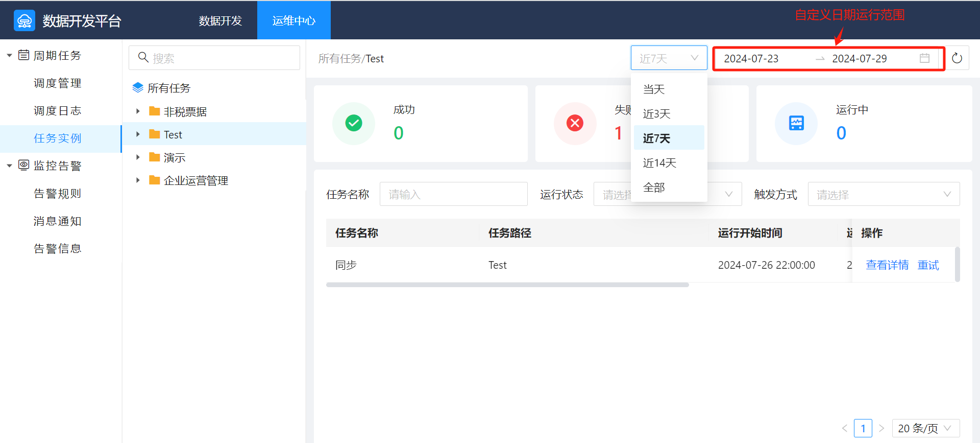This screenshot has width=980, height=443.
Task: Expand the 演示 folder arrow
Action: pos(138,157)
